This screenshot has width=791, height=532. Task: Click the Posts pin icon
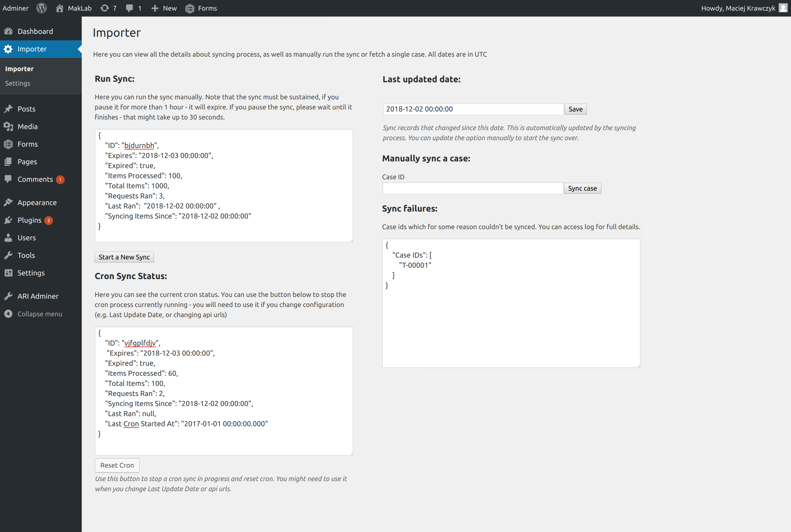pyautogui.click(x=9, y=109)
